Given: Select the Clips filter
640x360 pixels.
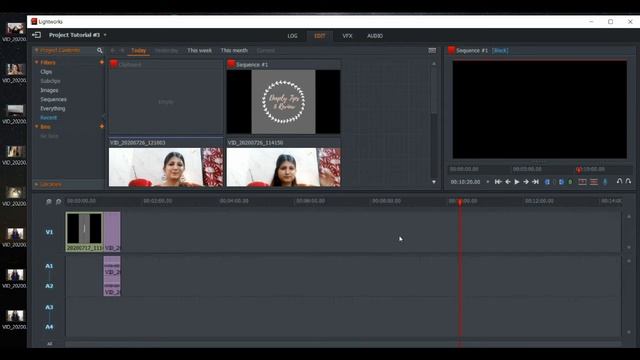Looking at the screenshot, I should 46,72.
